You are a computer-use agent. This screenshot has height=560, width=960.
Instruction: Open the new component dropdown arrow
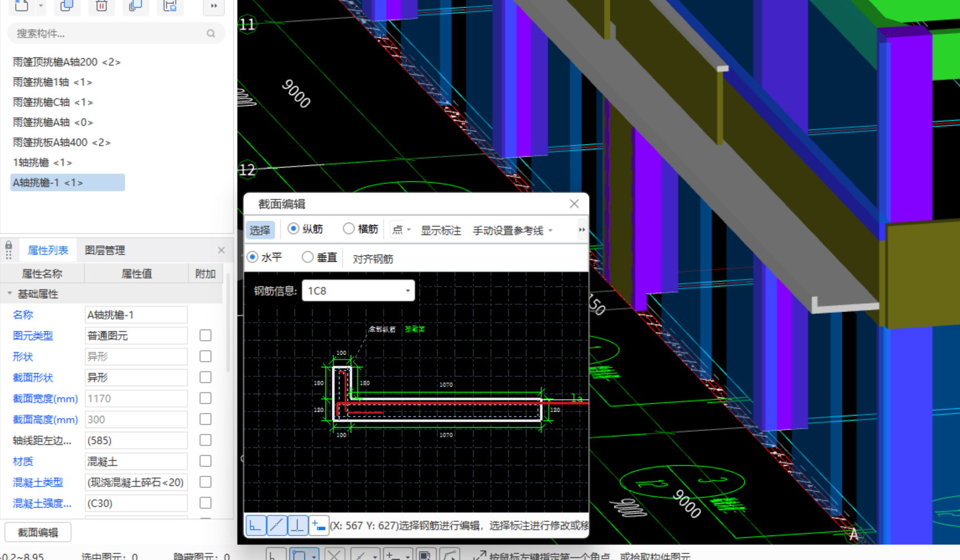(41, 6)
